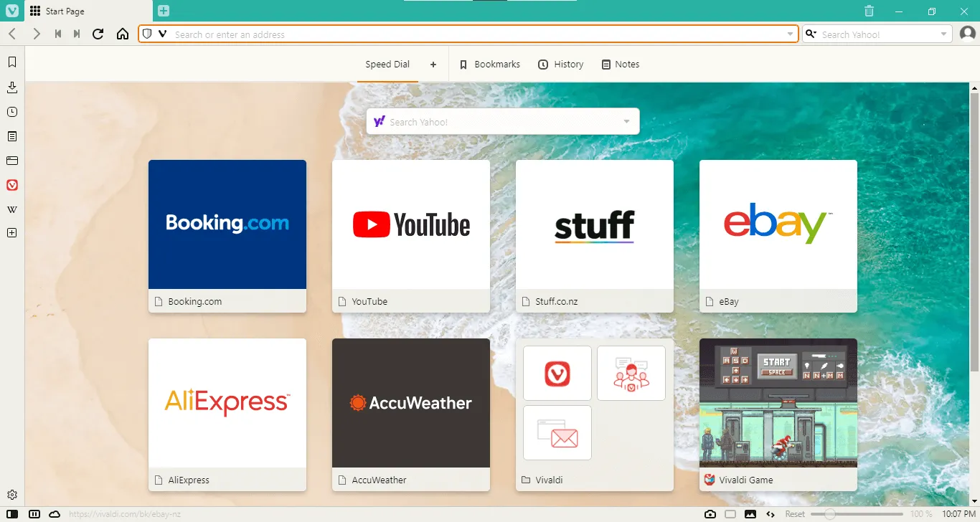Open the AliExpress speed dial

pos(227,414)
